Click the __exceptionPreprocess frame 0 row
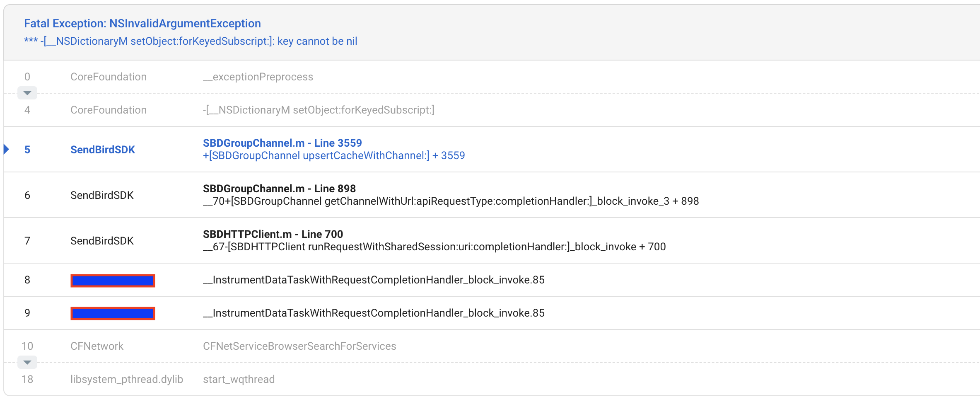 (x=258, y=77)
